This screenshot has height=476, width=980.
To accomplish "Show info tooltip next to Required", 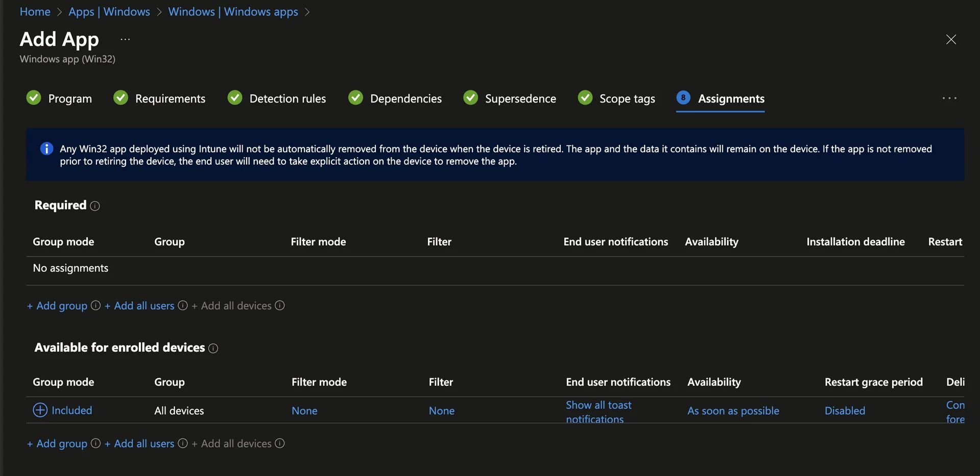I will (x=95, y=206).
